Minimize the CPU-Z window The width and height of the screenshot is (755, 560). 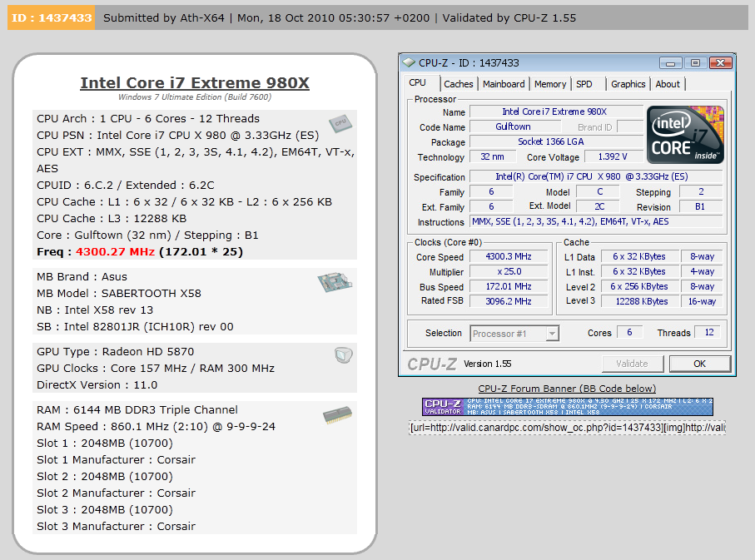(x=671, y=62)
